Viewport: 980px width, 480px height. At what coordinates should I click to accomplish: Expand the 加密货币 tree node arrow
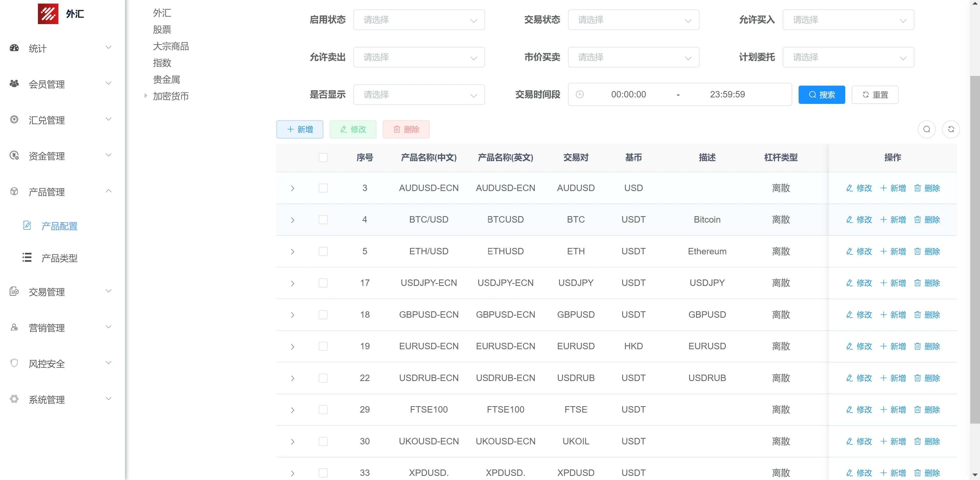click(145, 96)
